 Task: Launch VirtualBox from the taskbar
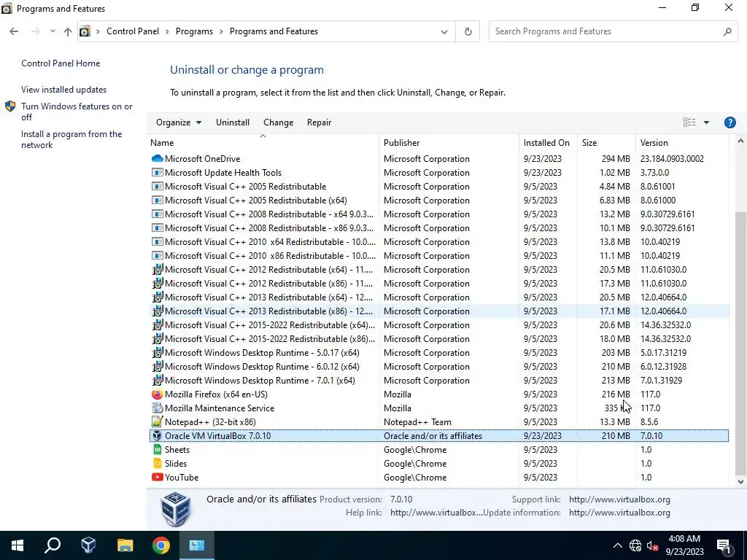[x=88, y=545]
